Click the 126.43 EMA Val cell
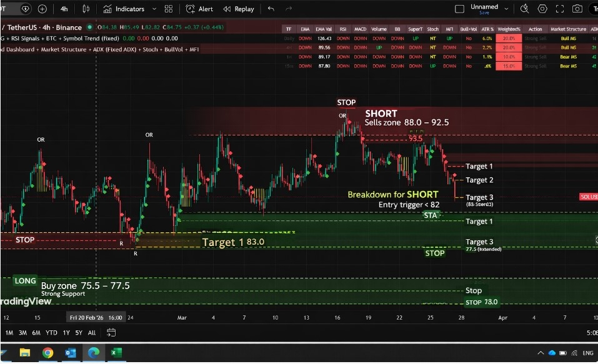Viewport: 598px width, 364px height. coord(324,39)
